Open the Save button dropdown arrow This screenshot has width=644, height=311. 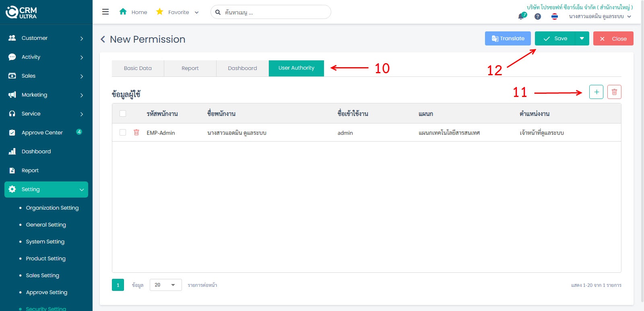(x=582, y=39)
